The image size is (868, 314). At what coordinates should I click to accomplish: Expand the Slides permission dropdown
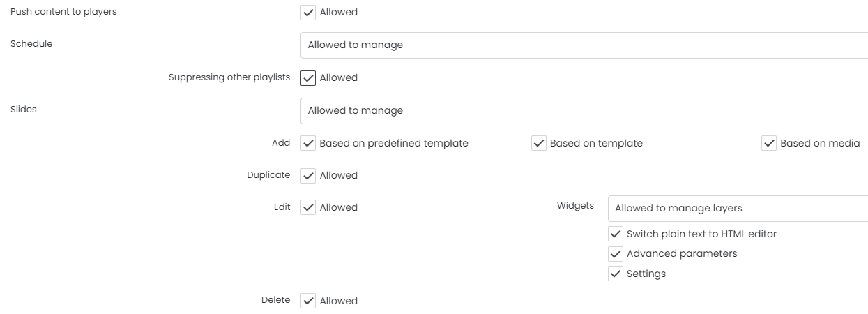(584, 111)
